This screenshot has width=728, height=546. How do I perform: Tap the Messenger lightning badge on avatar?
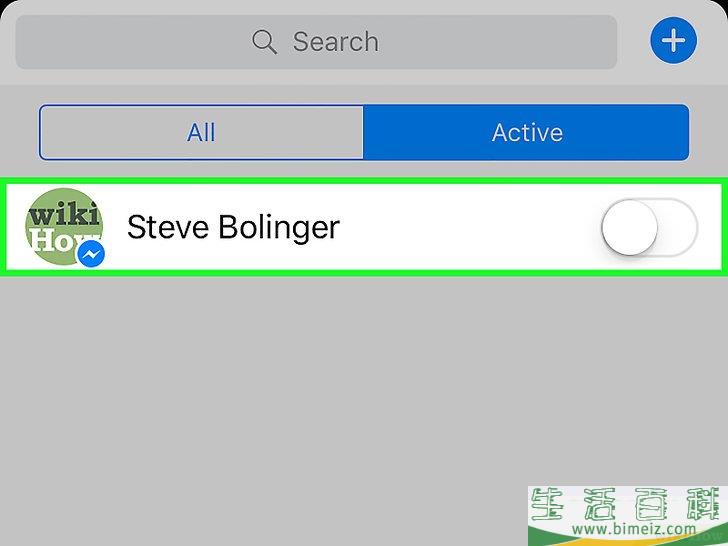tap(91, 254)
